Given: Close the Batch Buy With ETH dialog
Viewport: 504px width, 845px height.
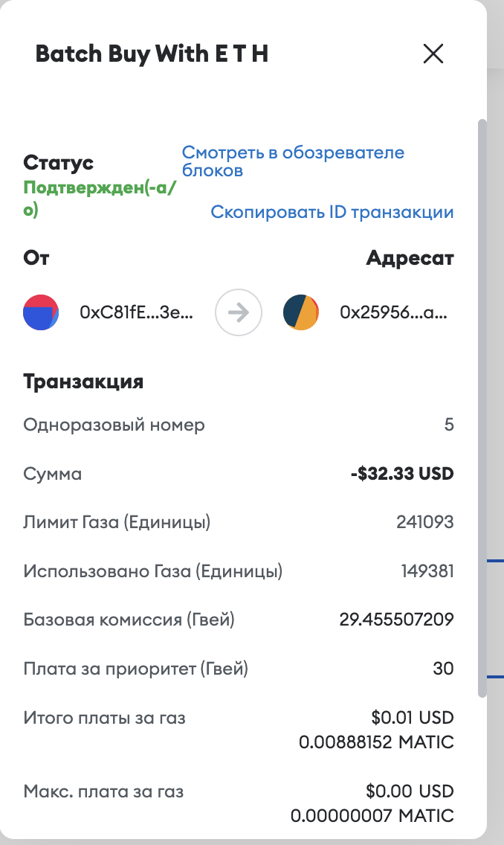Looking at the screenshot, I should (x=433, y=54).
